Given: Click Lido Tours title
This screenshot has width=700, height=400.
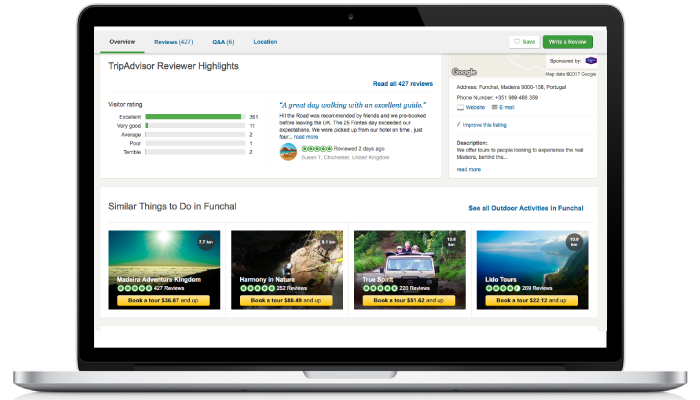Looking at the screenshot, I should 501,279.
